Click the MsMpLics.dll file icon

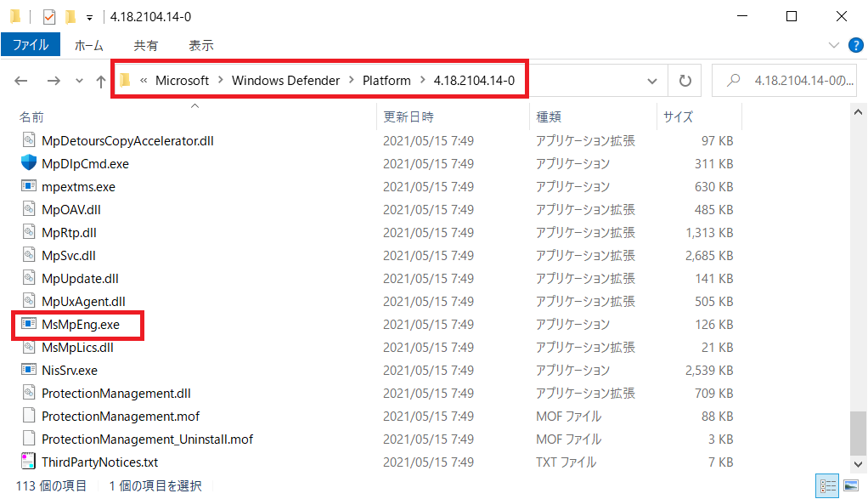(x=29, y=347)
